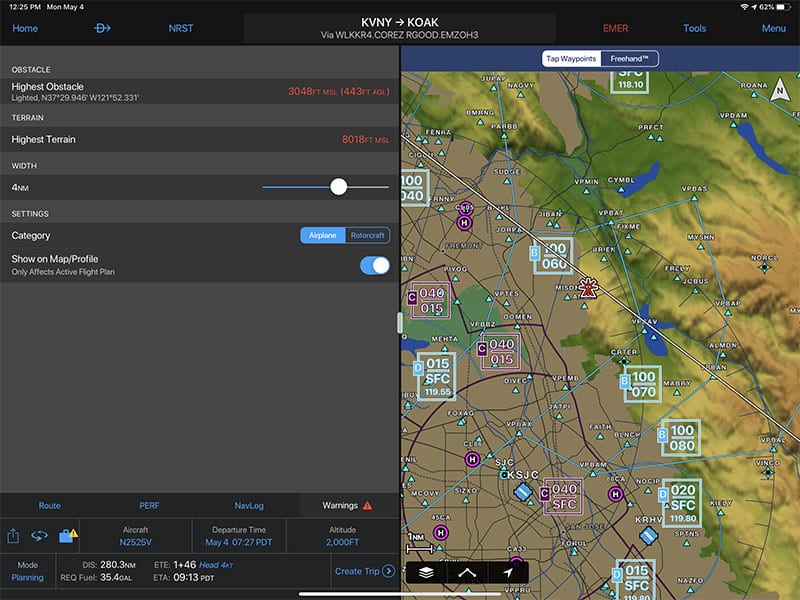This screenshot has height=600, width=800.
Task: Open the Route tab
Action: click(49, 506)
